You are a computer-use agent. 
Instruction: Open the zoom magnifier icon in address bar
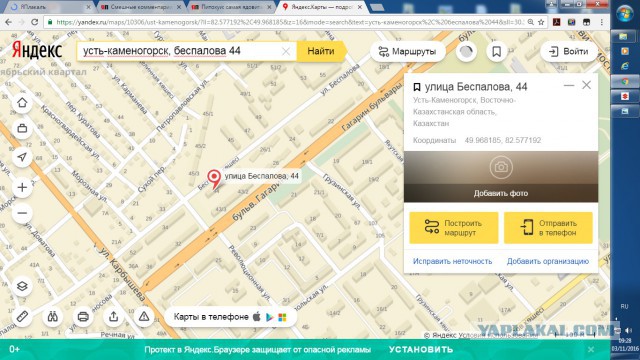[x=531, y=22]
